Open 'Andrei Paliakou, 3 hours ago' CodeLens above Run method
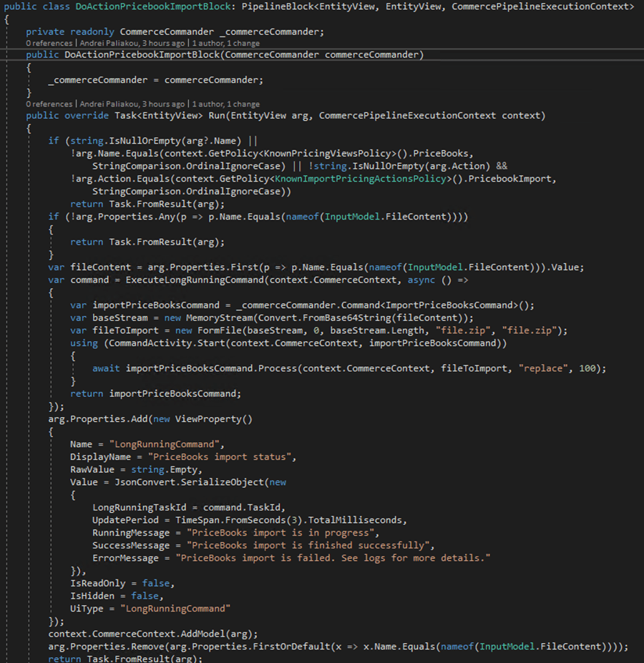 (x=132, y=104)
